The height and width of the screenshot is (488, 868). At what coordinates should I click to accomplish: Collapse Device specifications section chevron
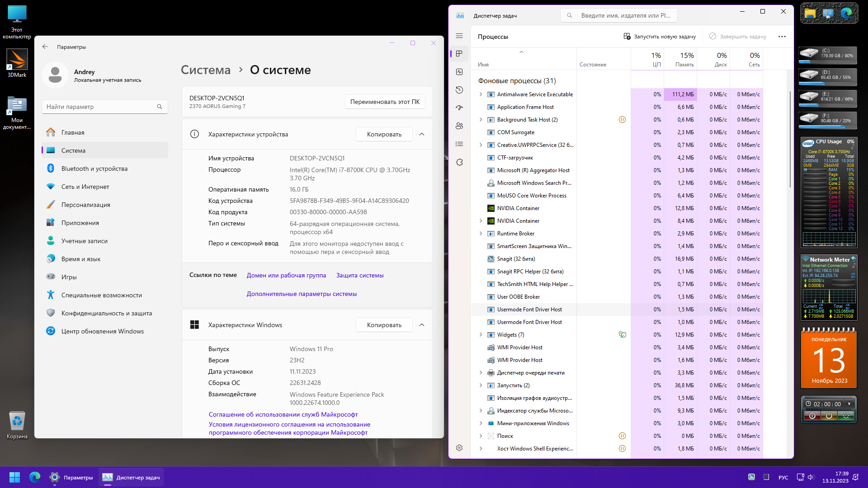click(421, 134)
